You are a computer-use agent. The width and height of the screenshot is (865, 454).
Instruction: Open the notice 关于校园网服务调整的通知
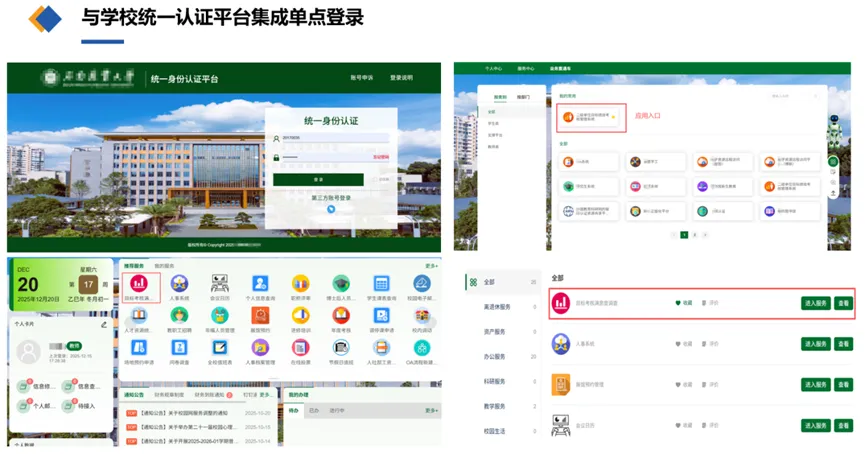coord(183,413)
